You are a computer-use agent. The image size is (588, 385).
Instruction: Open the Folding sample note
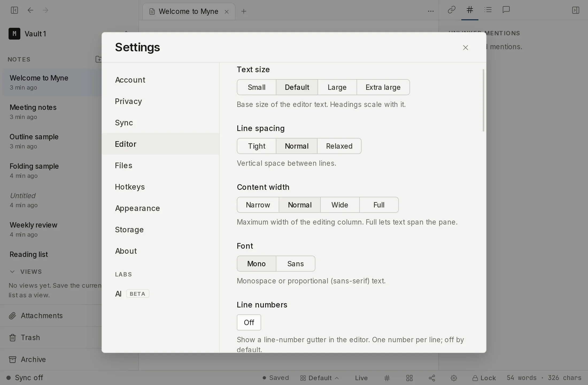click(52, 171)
